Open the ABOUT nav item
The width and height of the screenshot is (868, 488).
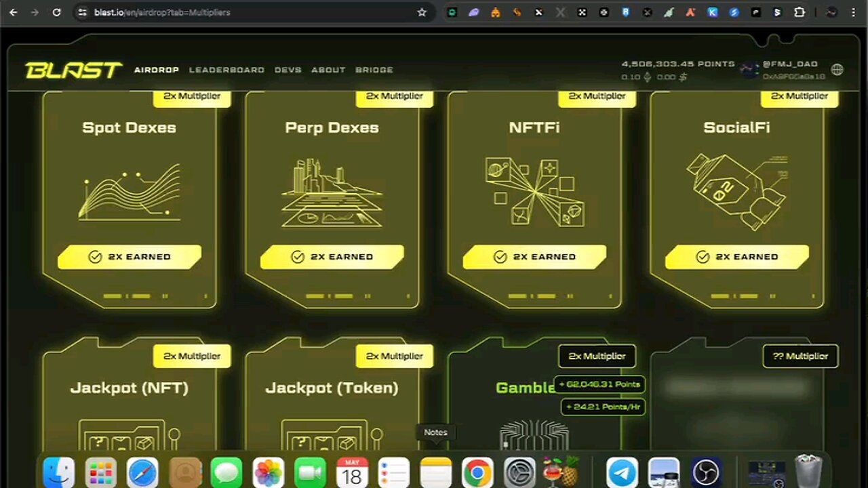328,70
